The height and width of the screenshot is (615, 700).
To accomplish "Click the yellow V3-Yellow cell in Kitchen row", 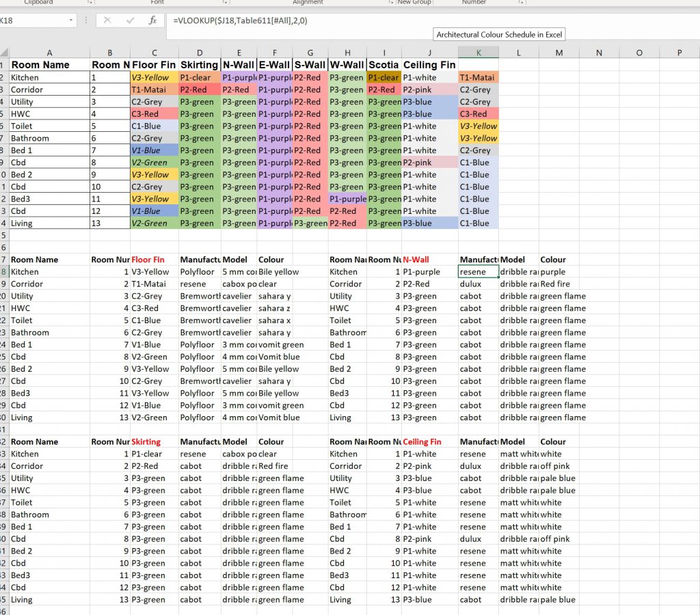I will click(x=154, y=78).
